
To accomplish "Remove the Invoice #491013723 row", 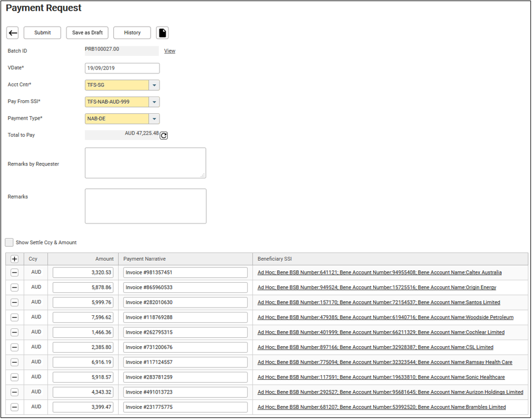I will coord(15,392).
